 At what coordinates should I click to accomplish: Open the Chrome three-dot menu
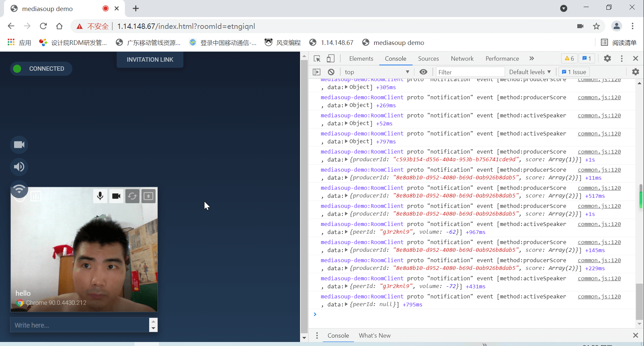pos(633,26)
